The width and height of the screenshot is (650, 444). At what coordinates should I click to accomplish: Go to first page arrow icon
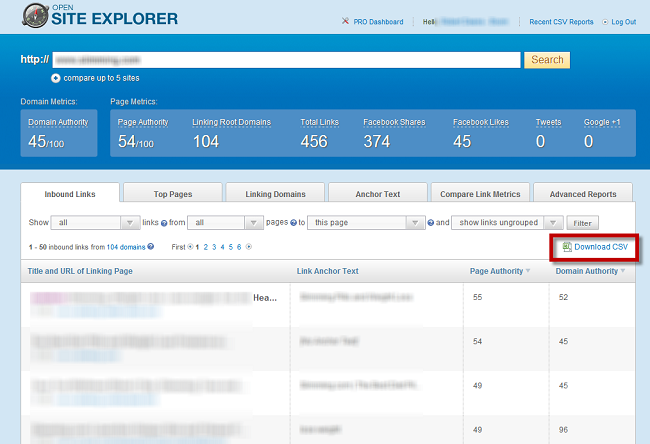click(190, 247)
